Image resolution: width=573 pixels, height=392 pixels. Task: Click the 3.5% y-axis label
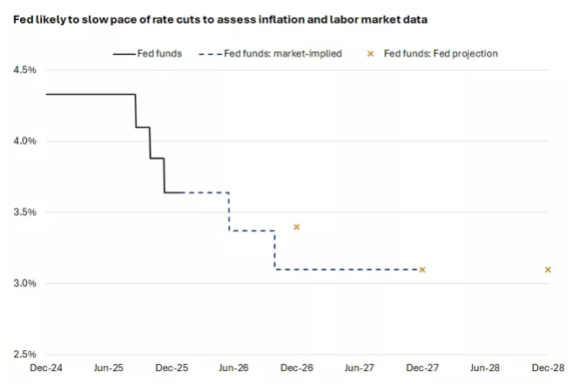click(23, 212)
